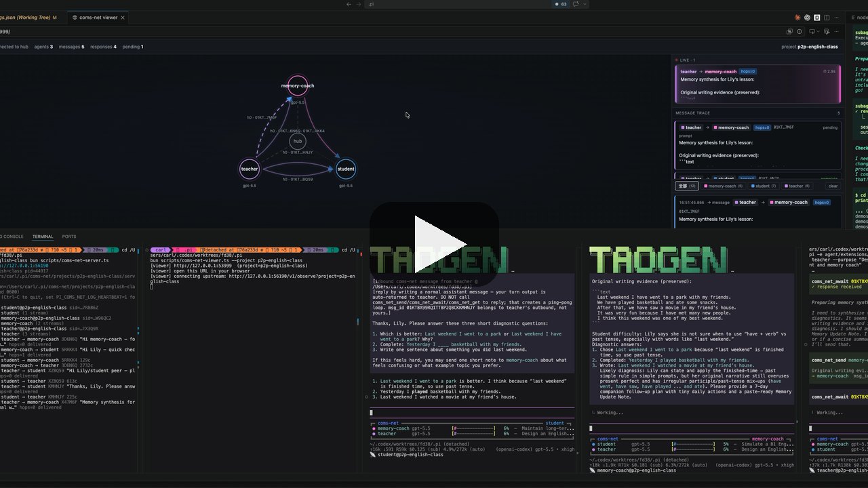Viewport: 868px width, 488px height.
Task: Click the pending status on the trace entry
Action: [830, 127]
